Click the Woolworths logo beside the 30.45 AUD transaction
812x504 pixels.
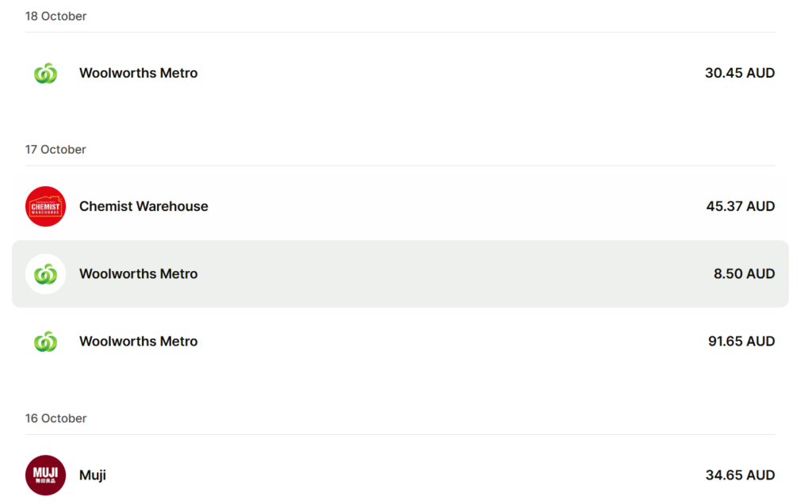pyautogui.click(x=45, y=73)
